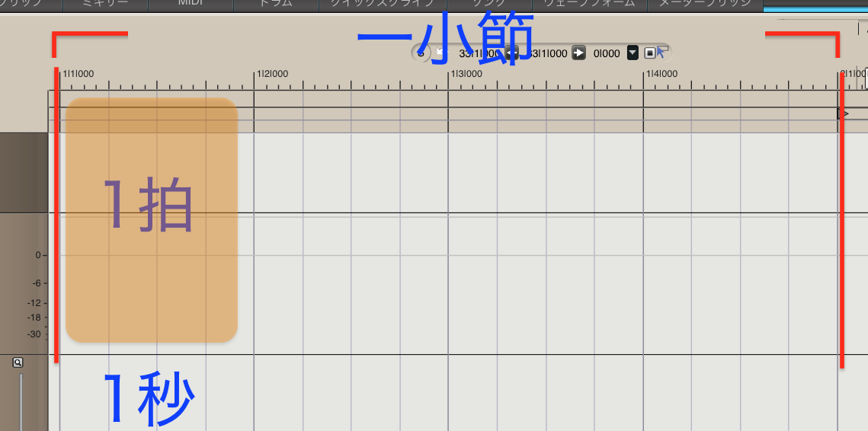Click the 1|1|000 ruler label

point(78,74)
